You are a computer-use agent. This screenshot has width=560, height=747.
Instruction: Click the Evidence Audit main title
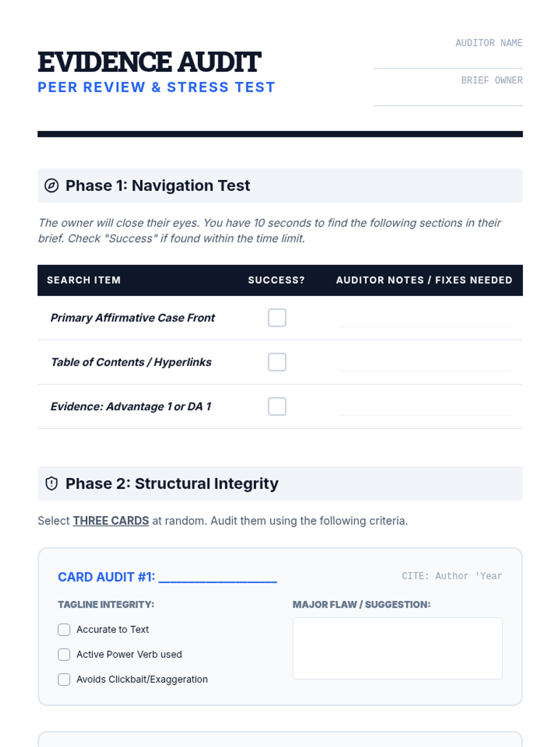point(149,62)
